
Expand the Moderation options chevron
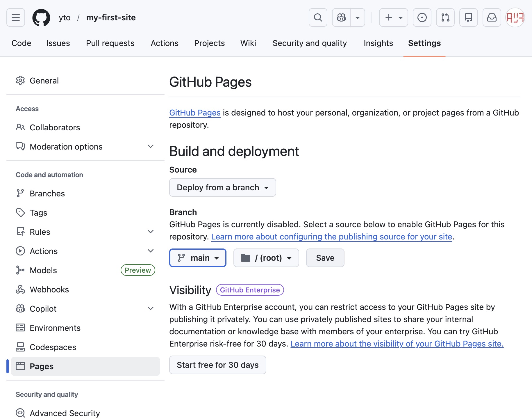pos(151,146)
